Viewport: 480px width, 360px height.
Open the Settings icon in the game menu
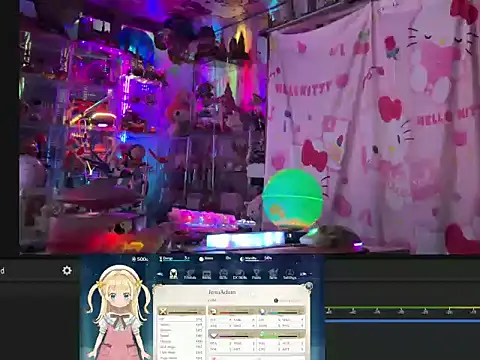pyautogui.click(x=289, y=274)
